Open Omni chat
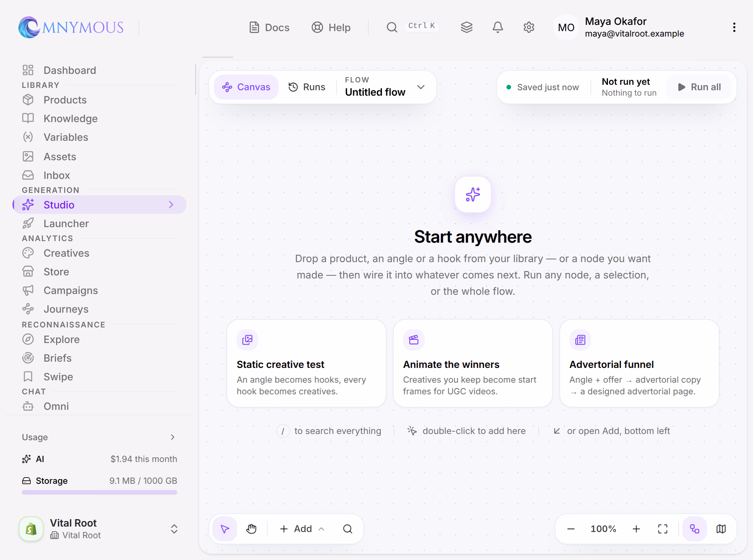 [x=100, y=406]
